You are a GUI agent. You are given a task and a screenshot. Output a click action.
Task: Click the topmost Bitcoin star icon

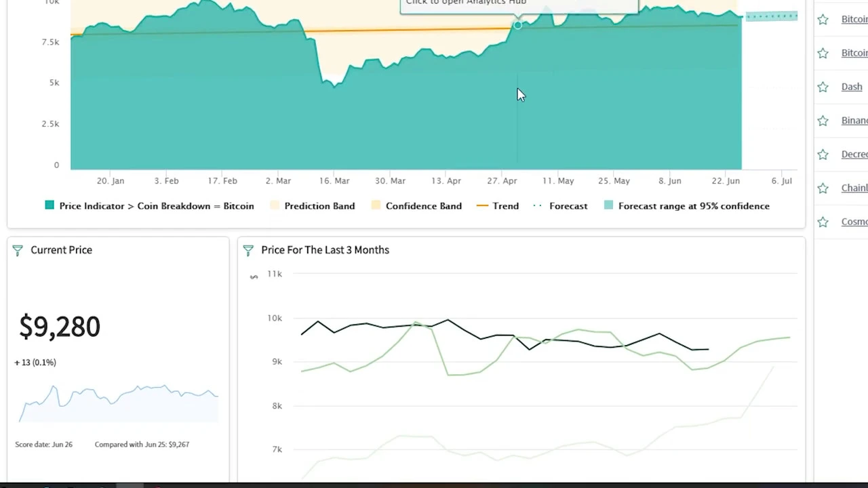click(823, 19)
